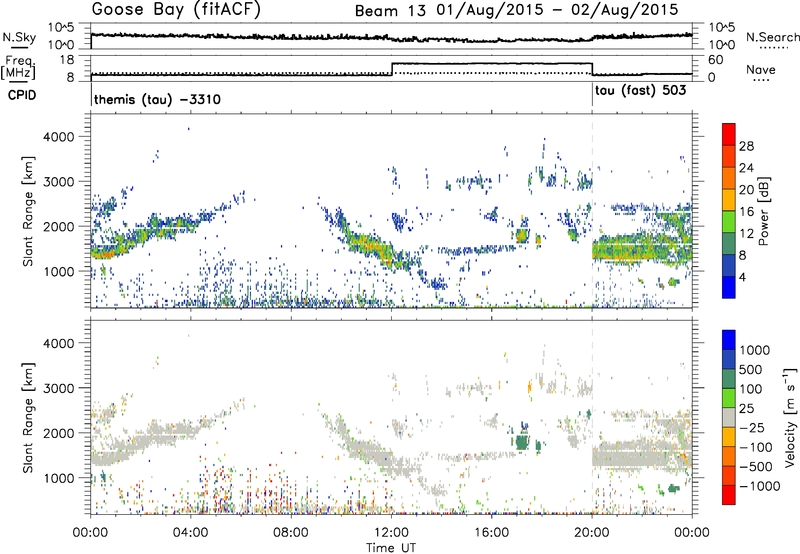Click the 'Slant Range [km]' label of power panel
The width and height of the screenshot is (800, 554).
click(x=28, y=211)
